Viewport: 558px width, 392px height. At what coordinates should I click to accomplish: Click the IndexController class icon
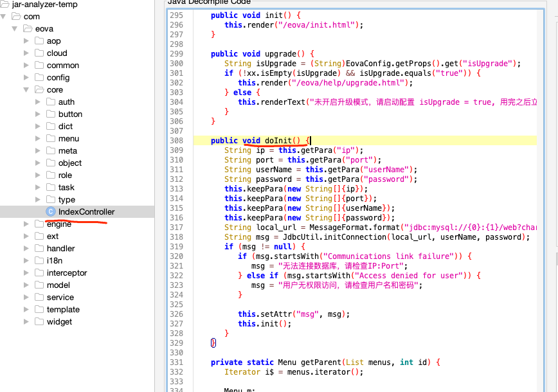(x=51, y=211)
